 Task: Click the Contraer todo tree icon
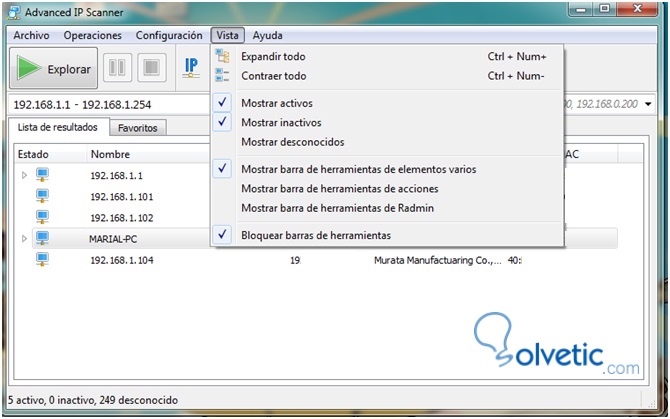coord(222,75)
